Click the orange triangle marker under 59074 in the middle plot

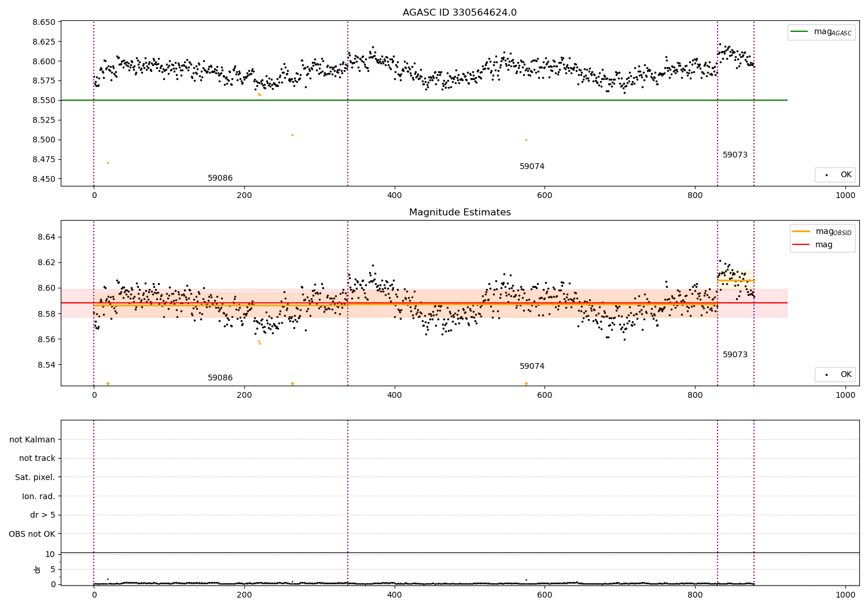[526, 384]
